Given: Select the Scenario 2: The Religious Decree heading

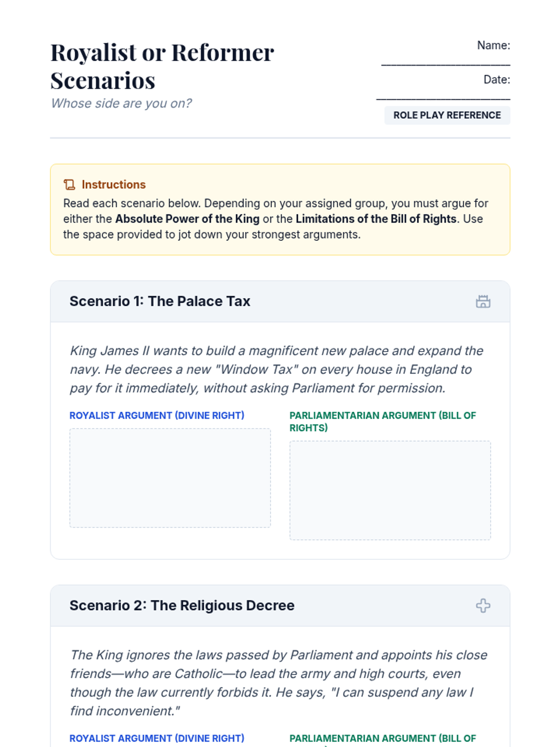Looking at the screenshot, I should pyautogui.click(x=182, y=606).
